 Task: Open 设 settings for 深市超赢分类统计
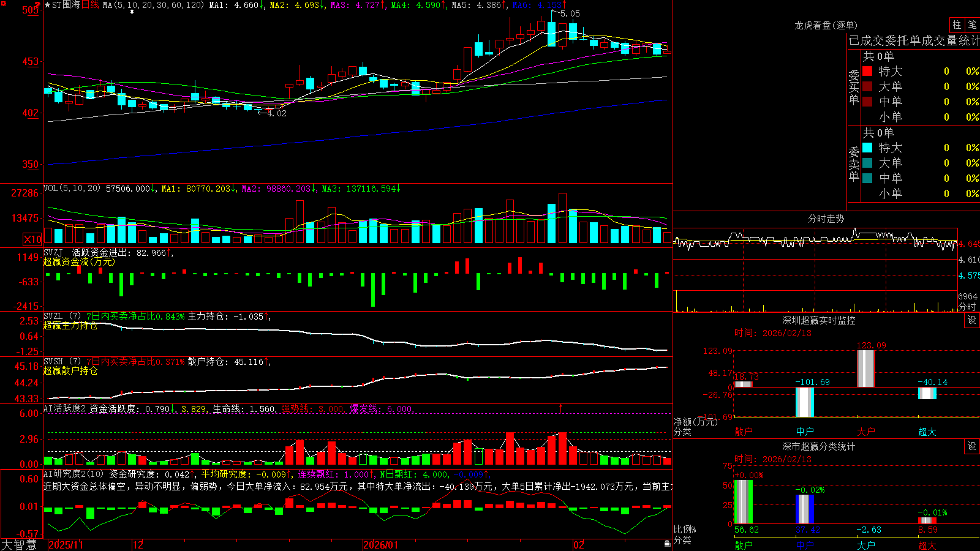[972, 446]
